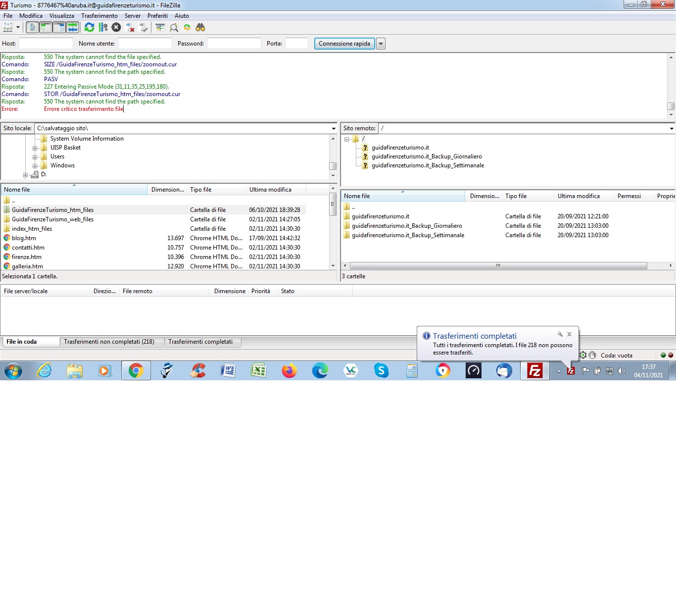
Task: Expand D: drive in local tree
Action: click(x=25, y=175)
